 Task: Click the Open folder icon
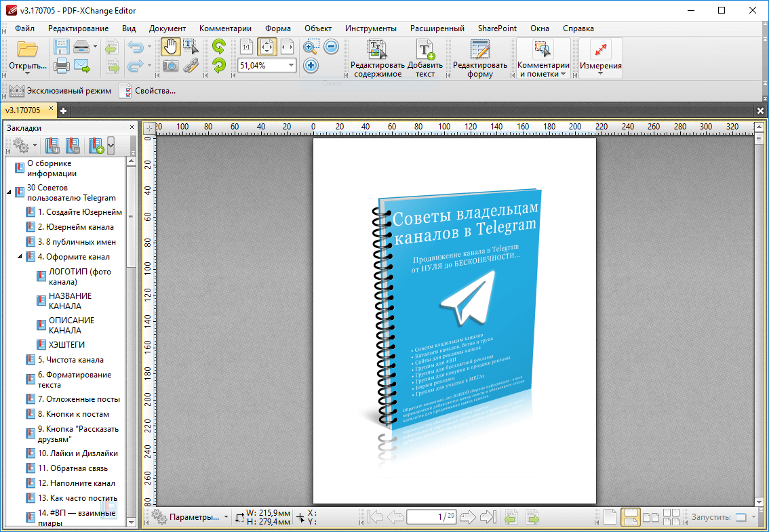pyautogui.click(x=27, y=49)
